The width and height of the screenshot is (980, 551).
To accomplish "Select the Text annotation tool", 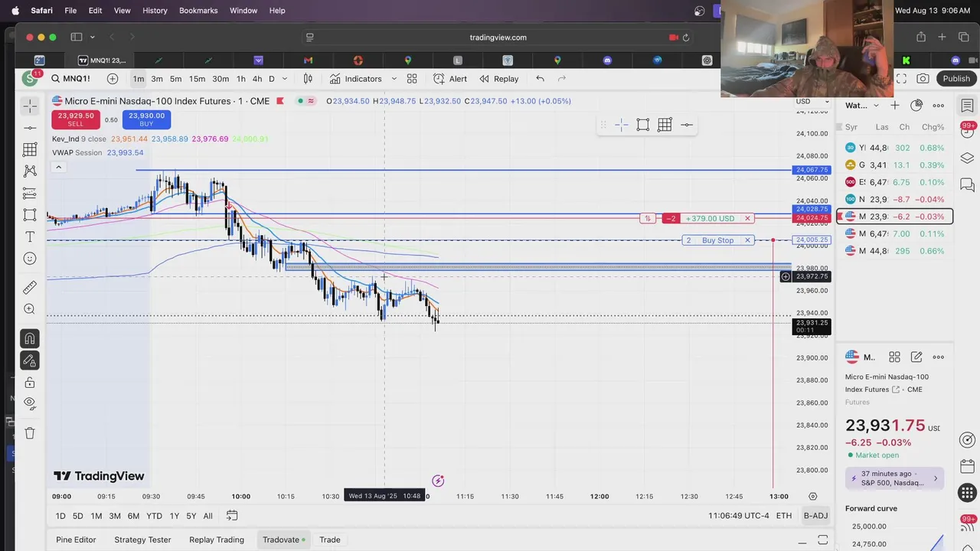I will [x=30, y=236].
